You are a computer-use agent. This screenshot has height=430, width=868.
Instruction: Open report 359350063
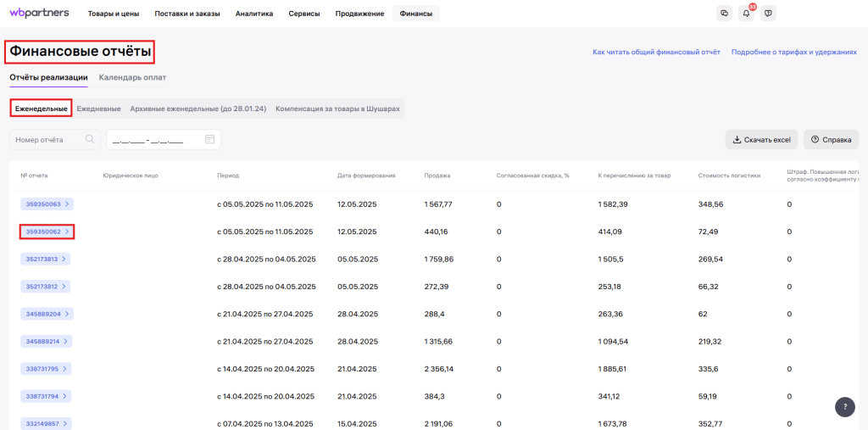(x=47, y=204)
